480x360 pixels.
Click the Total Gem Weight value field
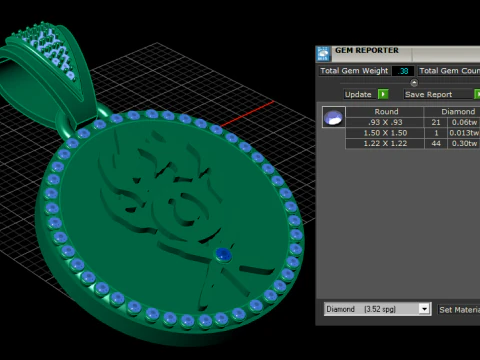[x=403, y=71]
